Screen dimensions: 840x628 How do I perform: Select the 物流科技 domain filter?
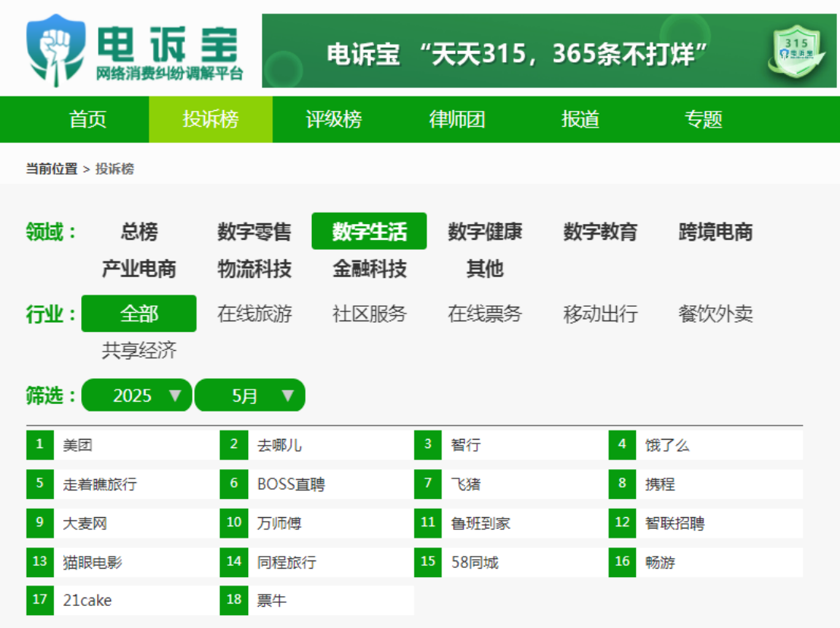tap(254, 269)
